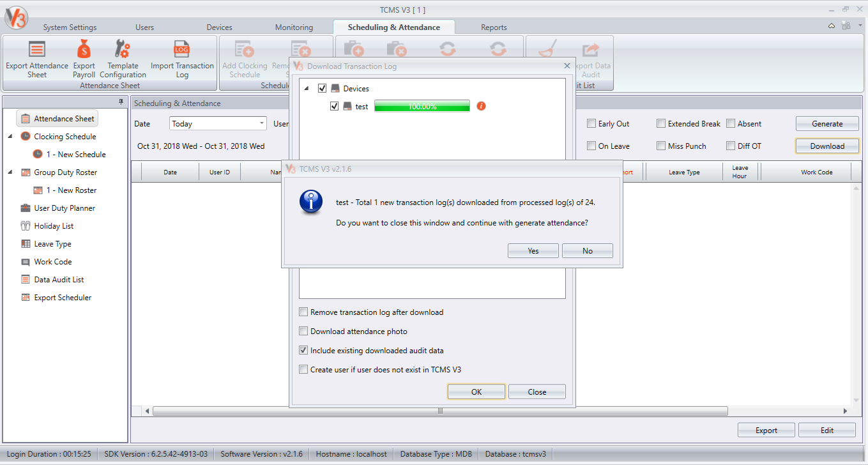Click the vertical scrollbar up arrow
Viewport: 868px width, 465px height.
click(x=855, y=188)
